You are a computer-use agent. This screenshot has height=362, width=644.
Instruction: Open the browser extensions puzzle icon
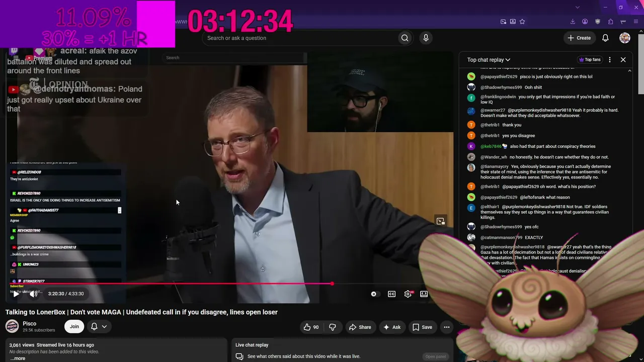click(x=610, y=22)
